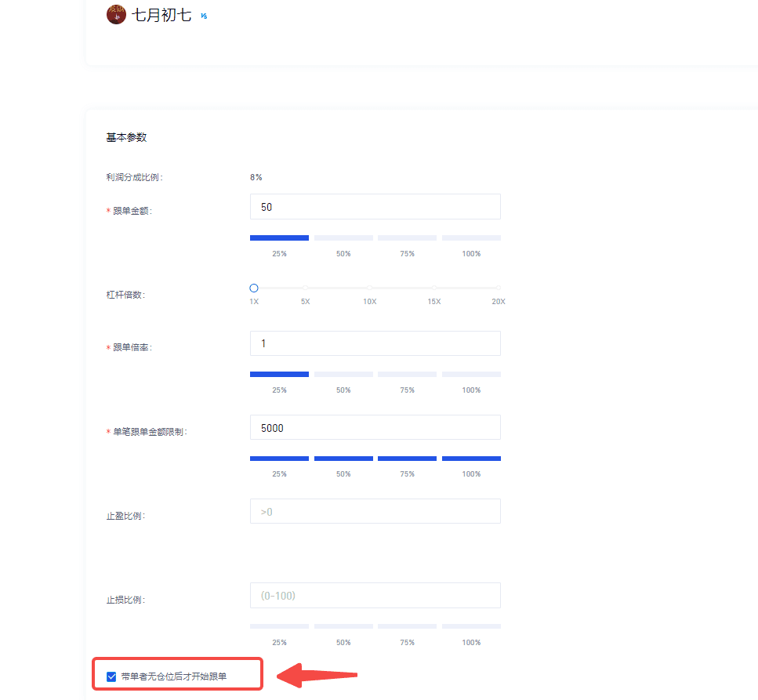
Task: Click the 止盈比例 input field
Action: coord(375,511)
